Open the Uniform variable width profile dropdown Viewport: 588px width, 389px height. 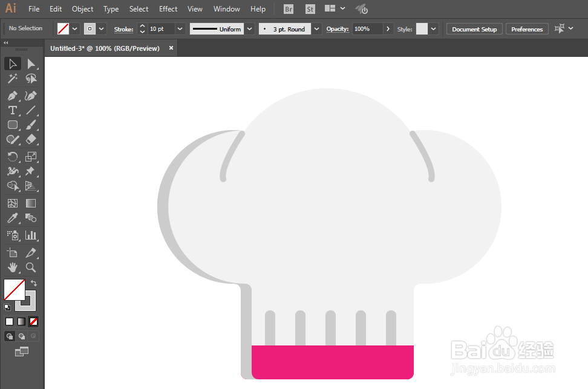(249, 29)
